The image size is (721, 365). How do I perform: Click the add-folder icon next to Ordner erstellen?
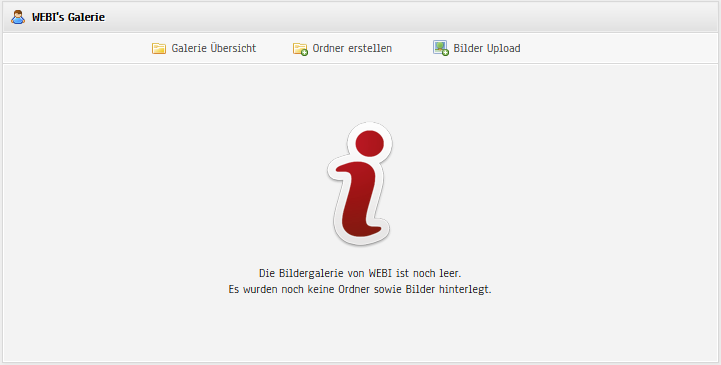[300, 49]
